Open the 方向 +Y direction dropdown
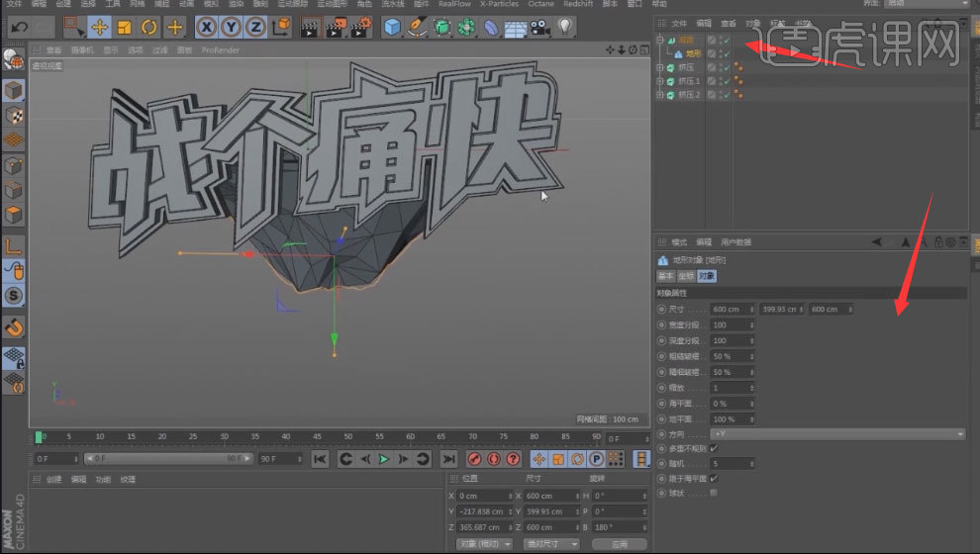This screenshot has height=554, width=980. tap(837, 433)
